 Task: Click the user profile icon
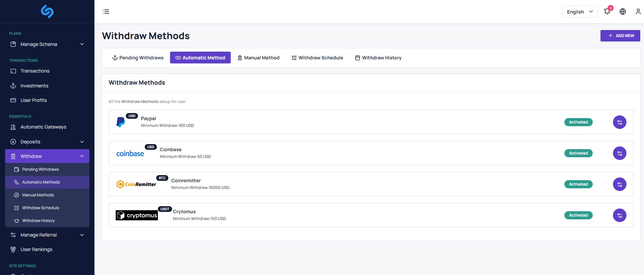[638, 11]
